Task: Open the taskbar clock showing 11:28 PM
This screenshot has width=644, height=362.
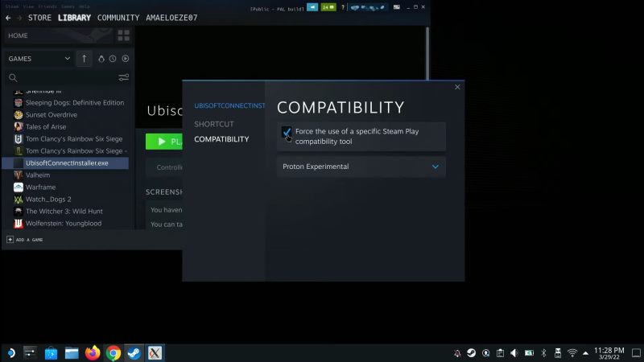Action: point(609,353)
